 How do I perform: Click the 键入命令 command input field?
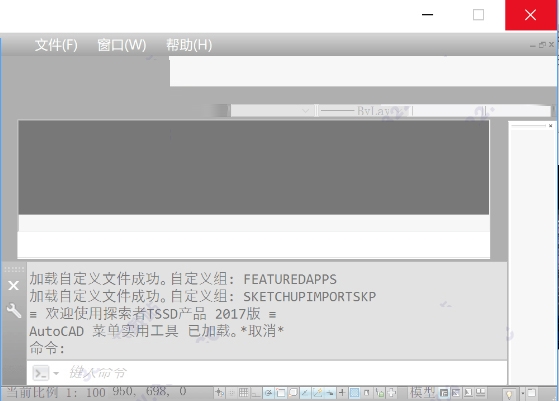coord(282,373)
